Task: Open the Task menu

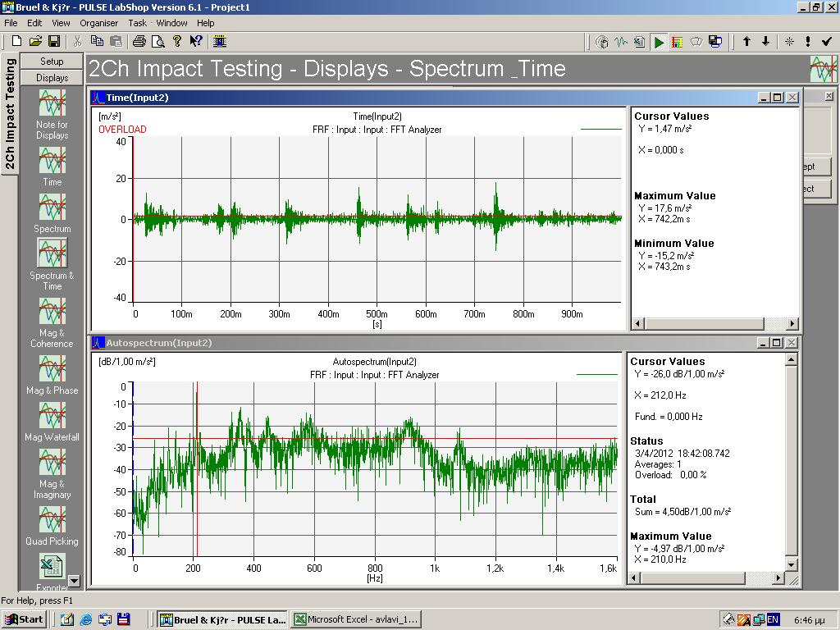Action: [x=137, y=23]
